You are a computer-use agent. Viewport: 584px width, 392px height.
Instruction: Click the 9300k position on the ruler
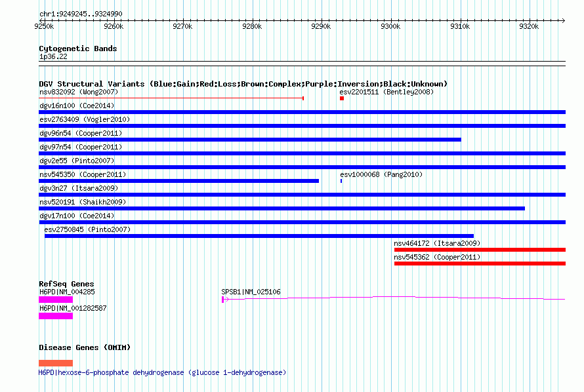[x=390, y=26]
